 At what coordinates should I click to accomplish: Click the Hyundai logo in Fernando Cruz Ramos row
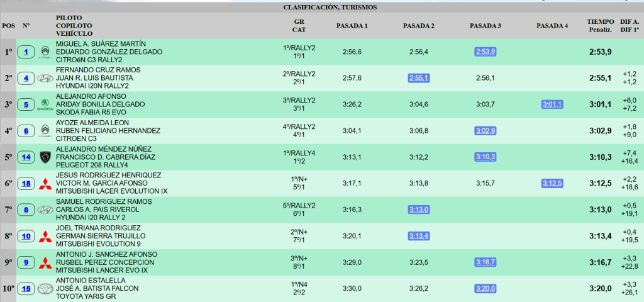(x=45, y=78)
